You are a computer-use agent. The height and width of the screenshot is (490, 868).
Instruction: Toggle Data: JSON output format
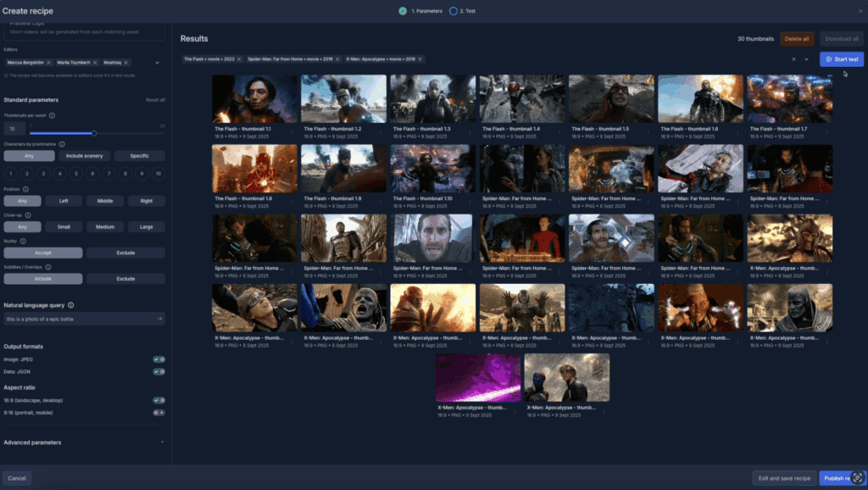coord(159,371)
